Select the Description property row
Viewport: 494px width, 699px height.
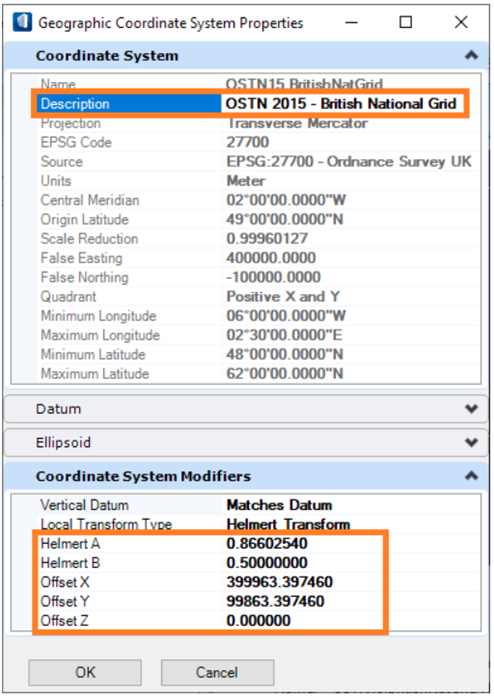pos(250,103)
